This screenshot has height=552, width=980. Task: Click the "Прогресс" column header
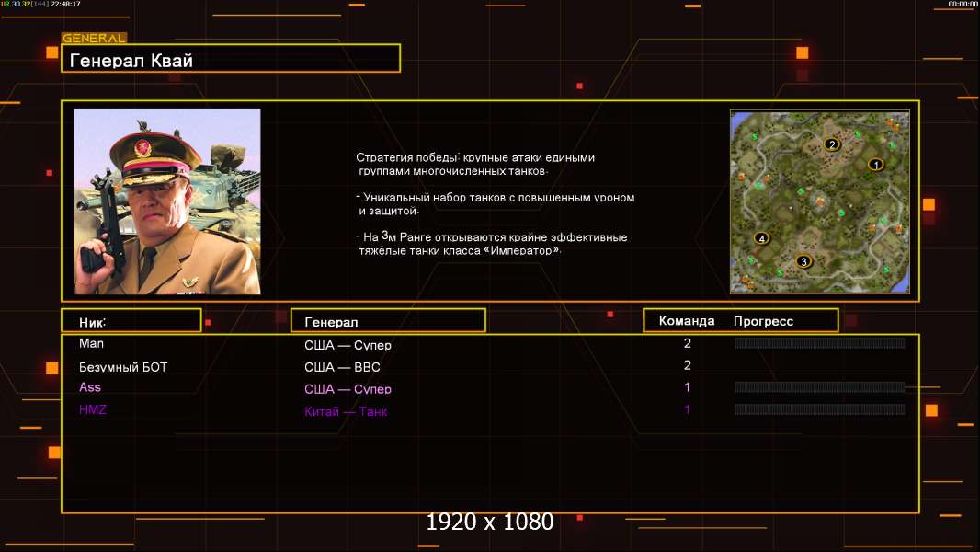[x=763, y=321]
